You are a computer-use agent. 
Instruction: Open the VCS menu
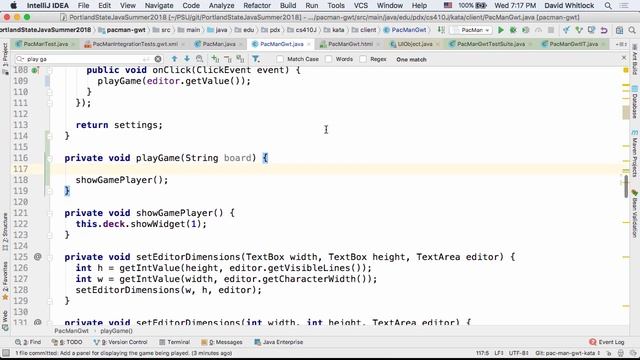360,6
